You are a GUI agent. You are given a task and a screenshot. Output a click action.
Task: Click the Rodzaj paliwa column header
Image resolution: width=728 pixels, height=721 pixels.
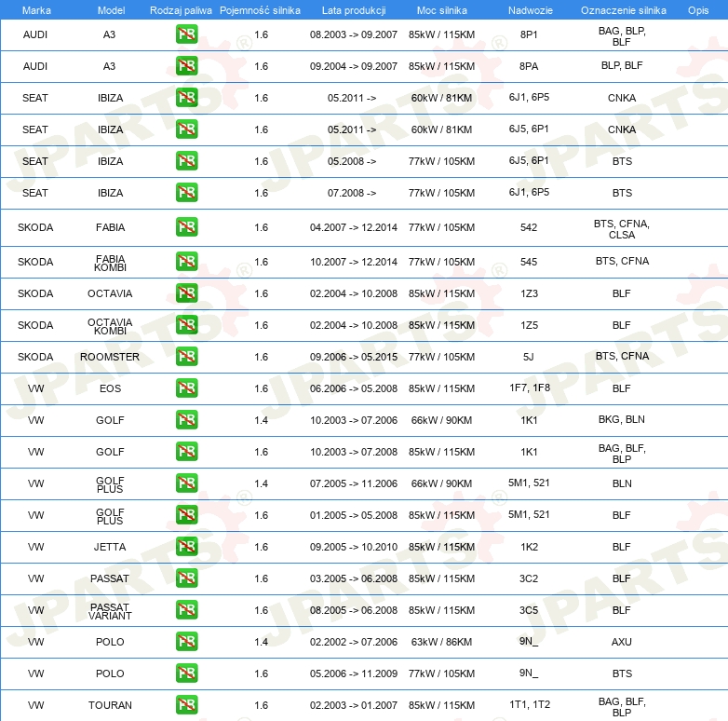coord(181,10)
